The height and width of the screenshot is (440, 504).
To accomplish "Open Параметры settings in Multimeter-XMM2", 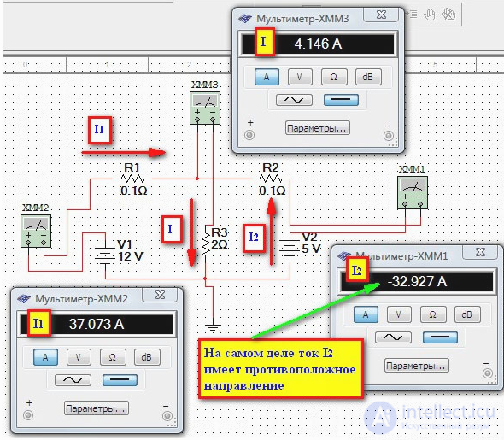I will coord(97,408).
